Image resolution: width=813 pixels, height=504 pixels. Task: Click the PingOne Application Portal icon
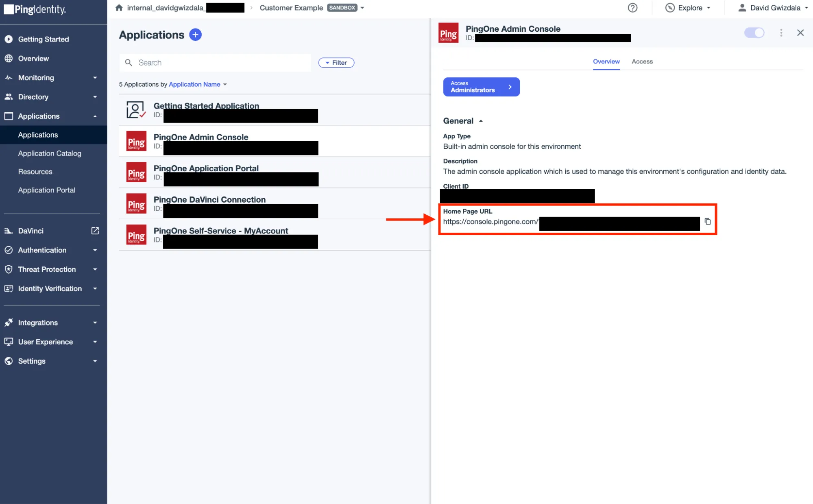136,172
